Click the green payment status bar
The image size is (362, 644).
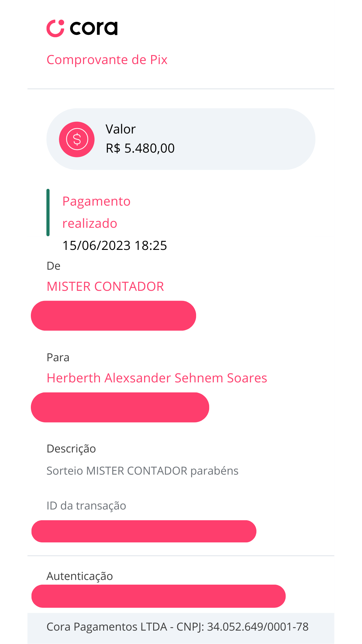coord(48,213)
